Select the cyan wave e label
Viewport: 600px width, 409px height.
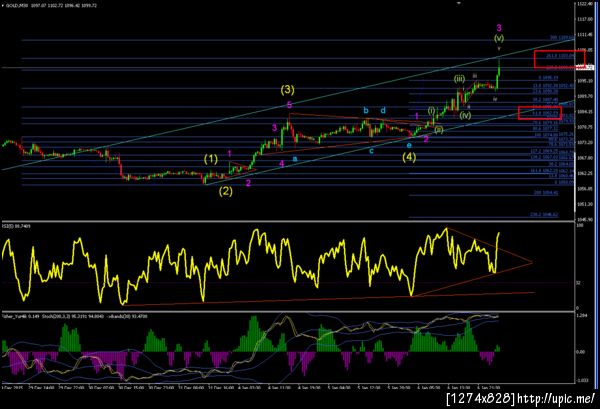[409, 145]
